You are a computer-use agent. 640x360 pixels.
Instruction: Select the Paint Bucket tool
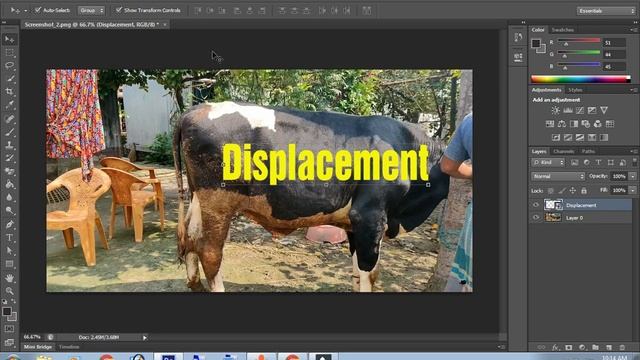point(9,184)
